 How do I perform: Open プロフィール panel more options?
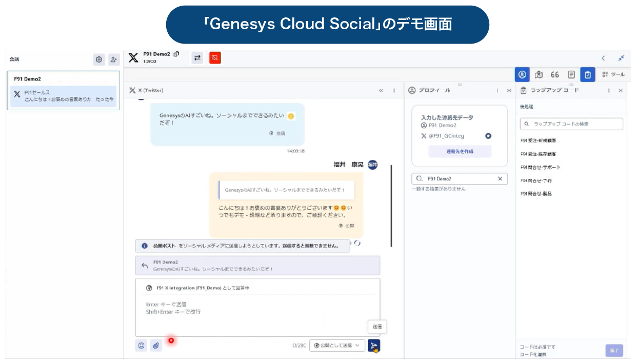[x=497, y=90]
